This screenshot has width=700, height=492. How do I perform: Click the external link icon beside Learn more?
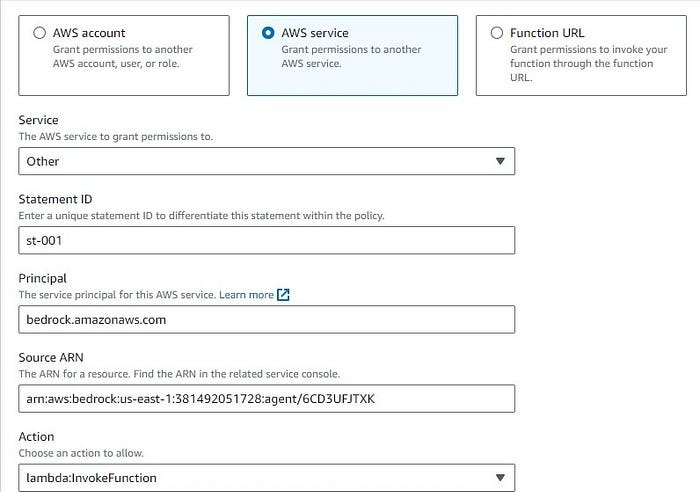(x=283, y=295)
